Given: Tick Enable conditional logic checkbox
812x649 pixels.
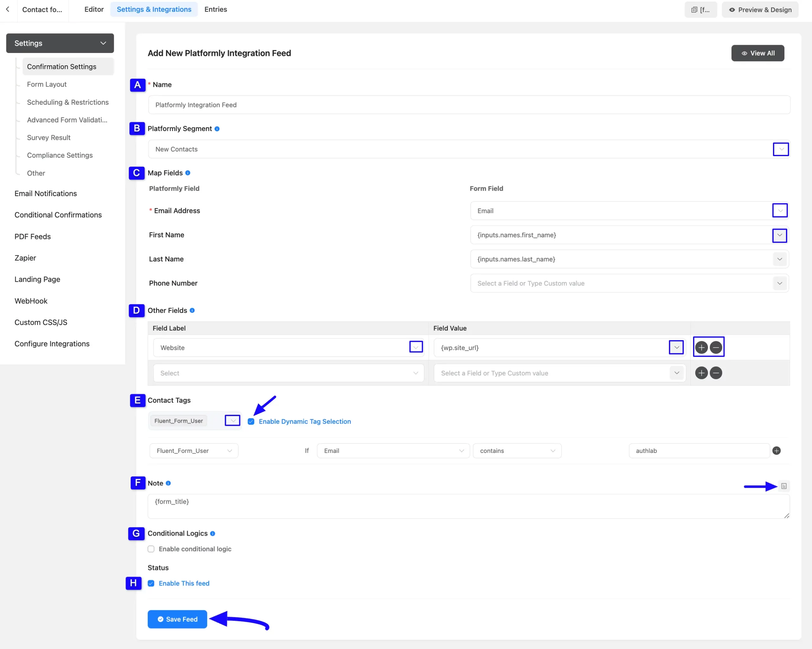Looking at the screenshot, I should tap(151, 549).
